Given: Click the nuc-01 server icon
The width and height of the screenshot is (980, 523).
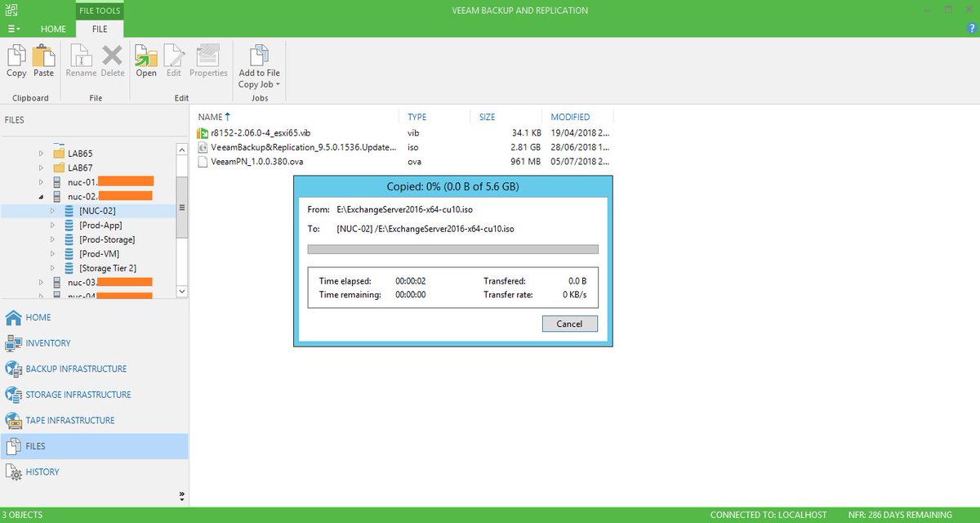Looking at the screenshot, I should [x=57, y=182].
